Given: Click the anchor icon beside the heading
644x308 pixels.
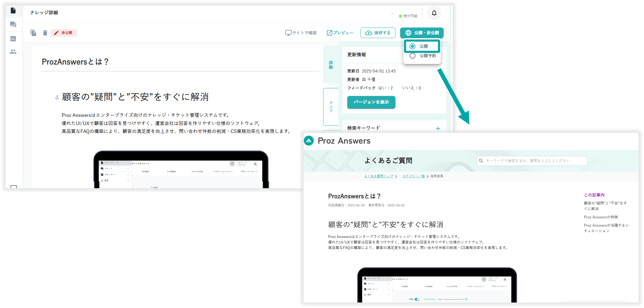Looking at the screenshot, I should coord(57,97).
